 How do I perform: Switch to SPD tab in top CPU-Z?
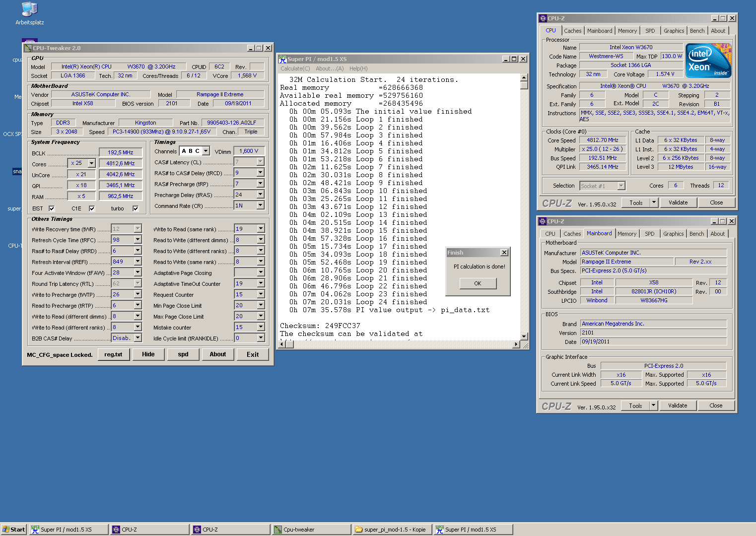coord(650,31)
